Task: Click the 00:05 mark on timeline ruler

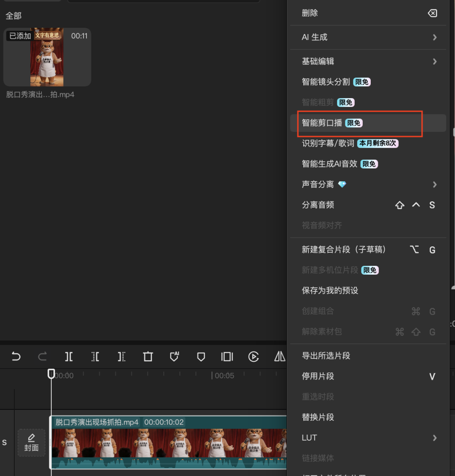Action: pyautogui.click(x=224, y=376)
